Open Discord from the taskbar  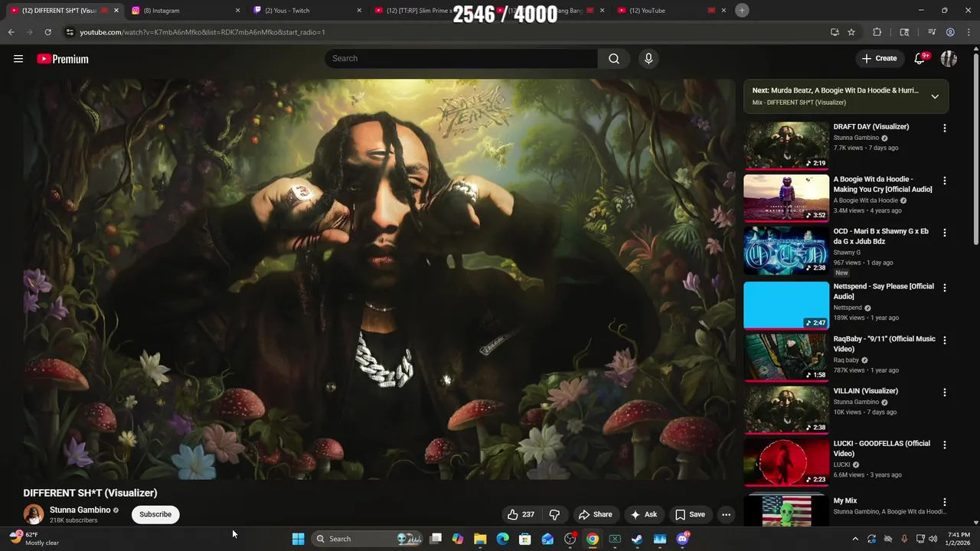coord(683,539)
